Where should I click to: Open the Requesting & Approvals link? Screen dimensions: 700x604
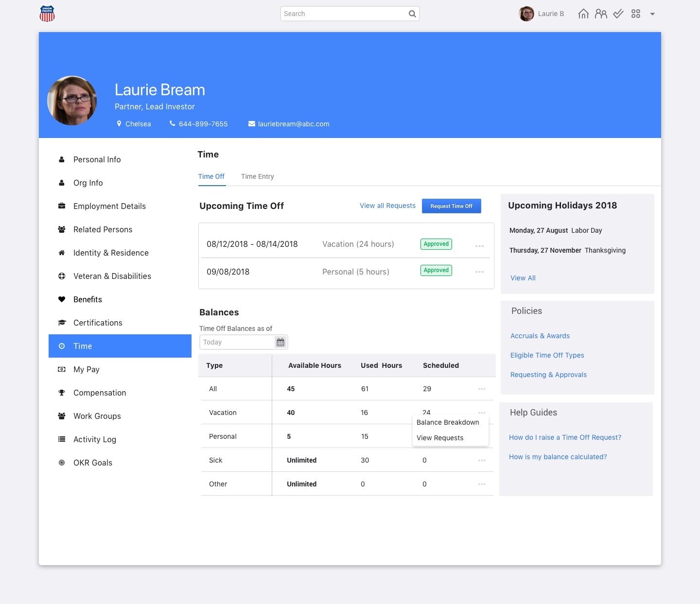[x=548, y=375]
